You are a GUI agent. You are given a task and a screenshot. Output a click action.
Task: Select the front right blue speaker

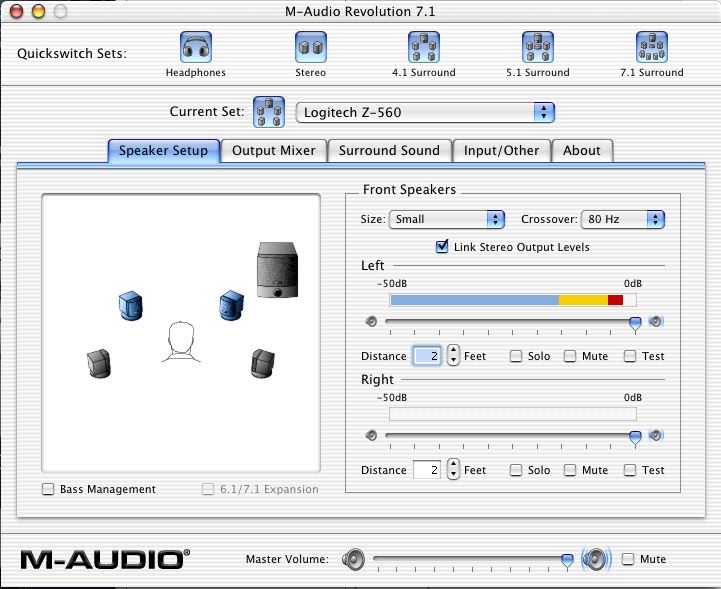232,305
